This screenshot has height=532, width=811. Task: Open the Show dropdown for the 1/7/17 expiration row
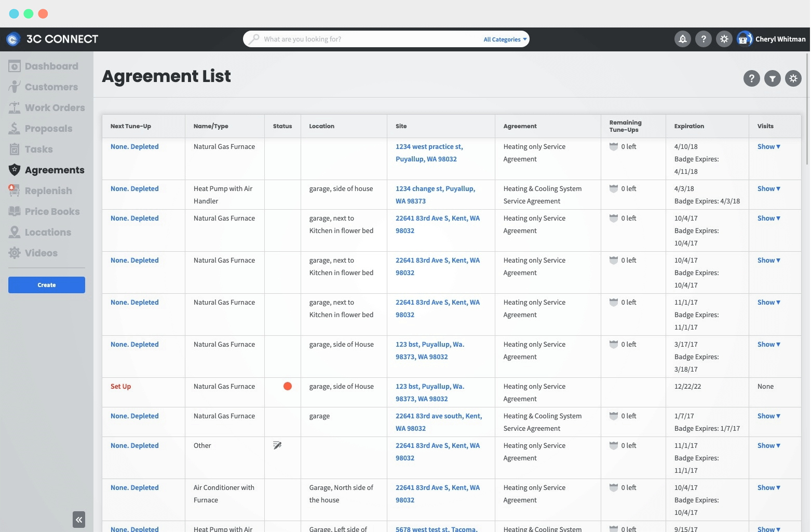pos(768,416)
